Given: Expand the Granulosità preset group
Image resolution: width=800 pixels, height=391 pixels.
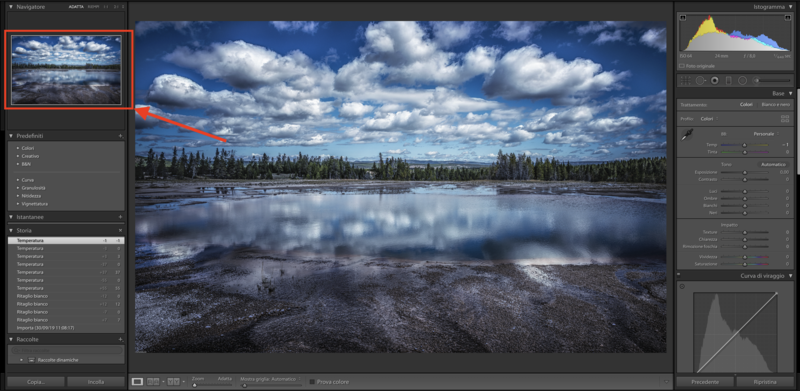Looking at the screenshot, I should [18, 188].
